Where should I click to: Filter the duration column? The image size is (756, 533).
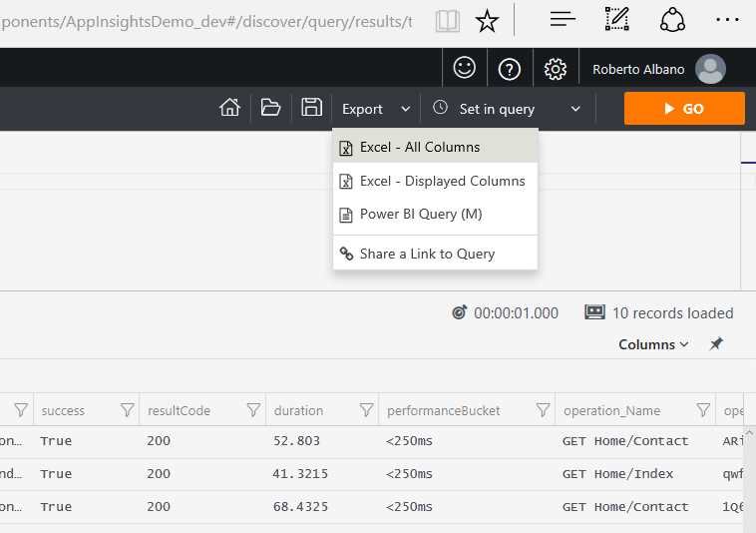pyautogui.click(x=366, y=410)
